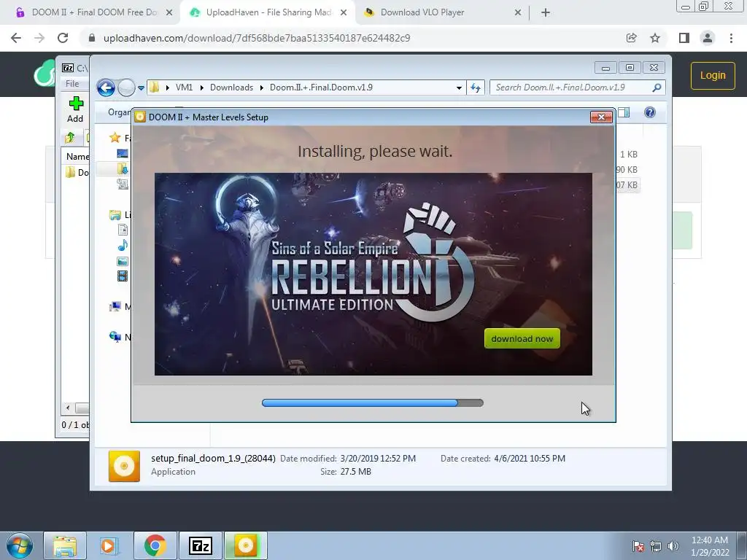The width and height of the screenshot is (747, 560).
Task: Open Chrome three-dot menu
Action: click(731, 38)
